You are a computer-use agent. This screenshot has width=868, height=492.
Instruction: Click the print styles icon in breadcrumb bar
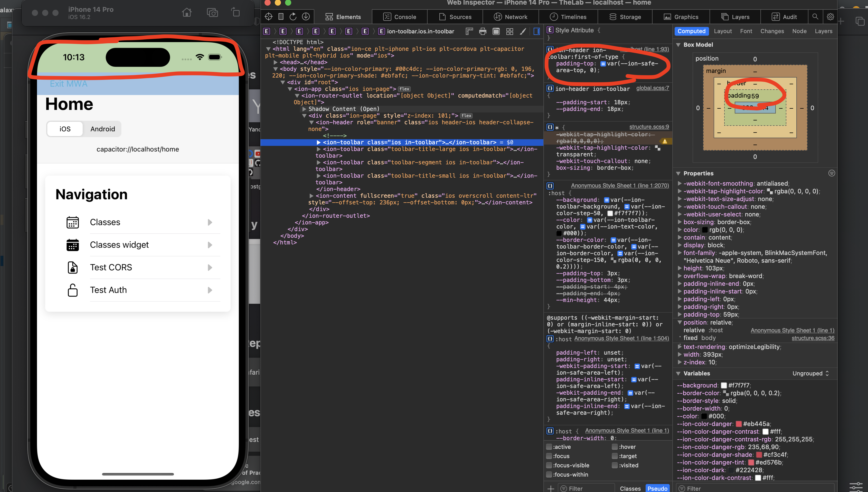click(483, 31)
